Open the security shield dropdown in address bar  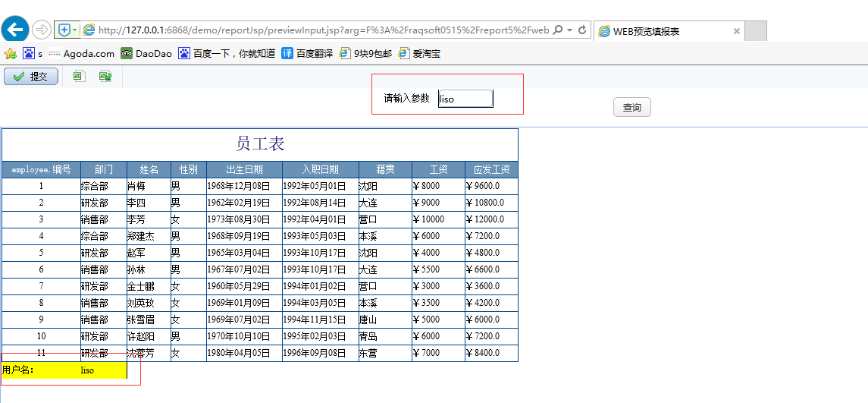[x=67, y=30]
